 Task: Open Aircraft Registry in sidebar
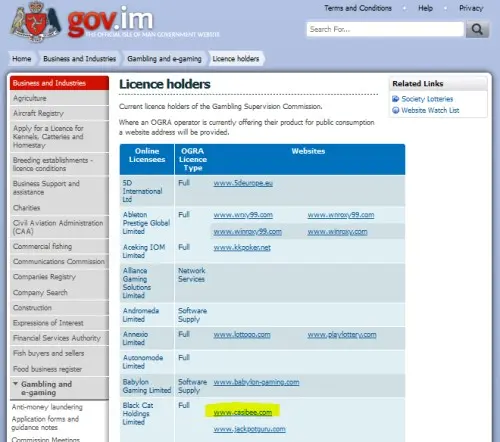(59, 113)
